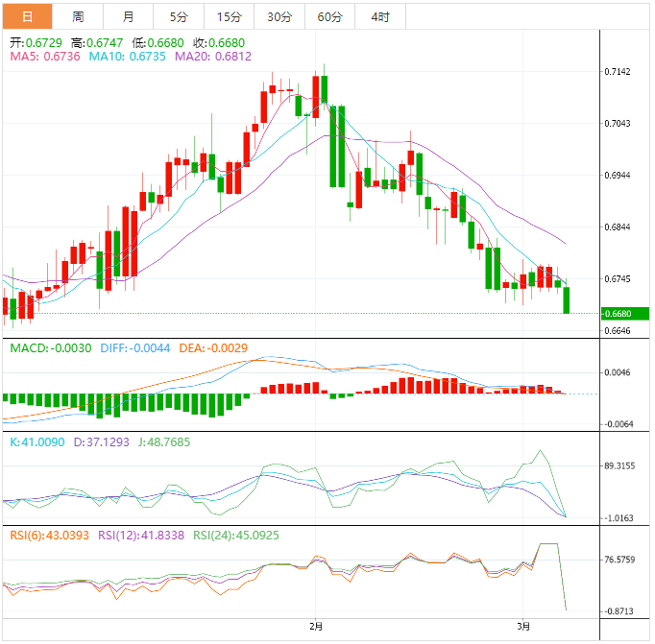
Task: Click the MA5 indicator label
Action: click(44, 57)
